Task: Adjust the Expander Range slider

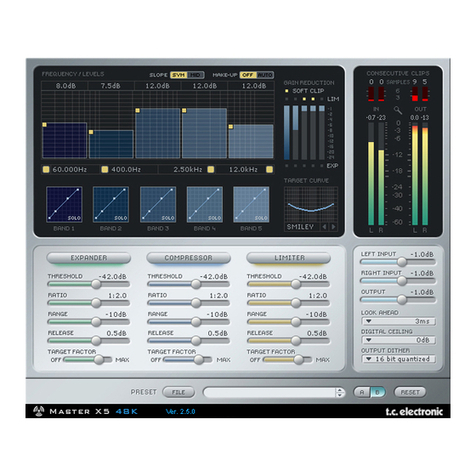Action: (96, 322)
